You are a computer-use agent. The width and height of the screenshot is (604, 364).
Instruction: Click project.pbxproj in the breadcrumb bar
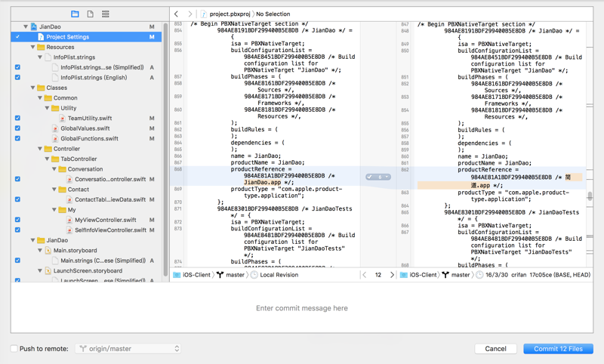(x=230, y=14)
